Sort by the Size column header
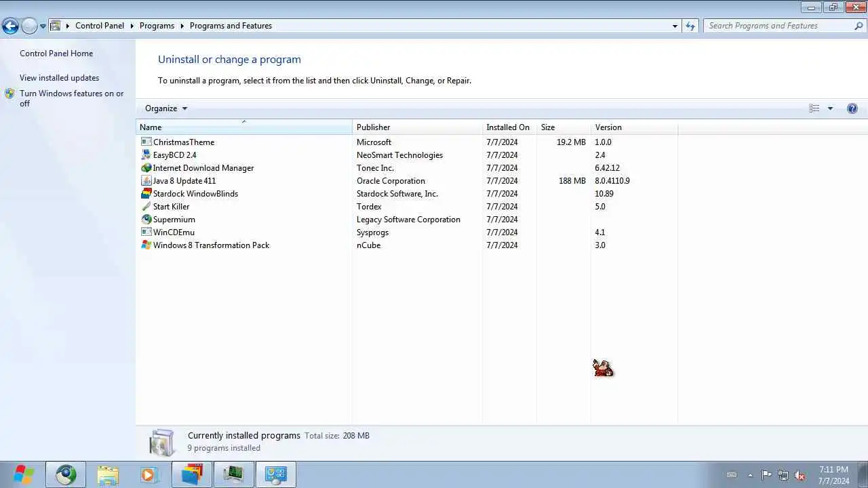The image size is (868, 488). click(564, 127)
